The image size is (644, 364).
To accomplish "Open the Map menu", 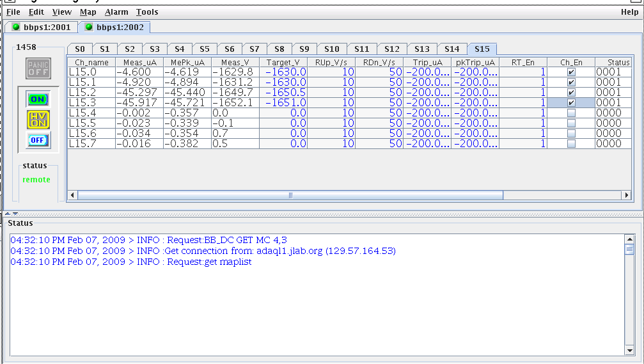I will pos(88,12).
